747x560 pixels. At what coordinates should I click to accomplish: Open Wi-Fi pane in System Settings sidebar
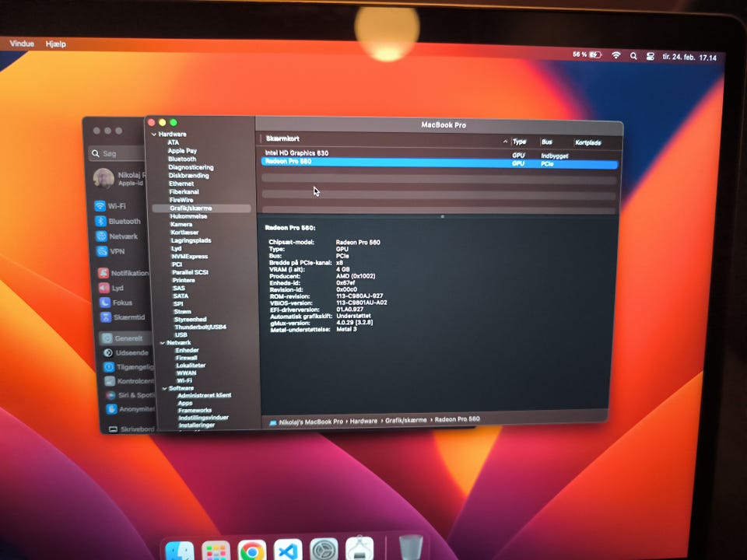[x=111, y=205]
